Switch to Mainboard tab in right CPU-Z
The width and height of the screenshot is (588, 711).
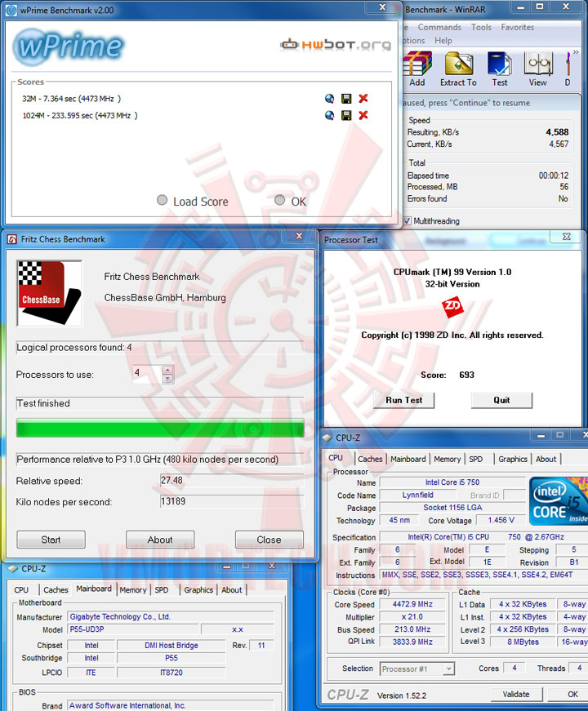pos(408,459)
